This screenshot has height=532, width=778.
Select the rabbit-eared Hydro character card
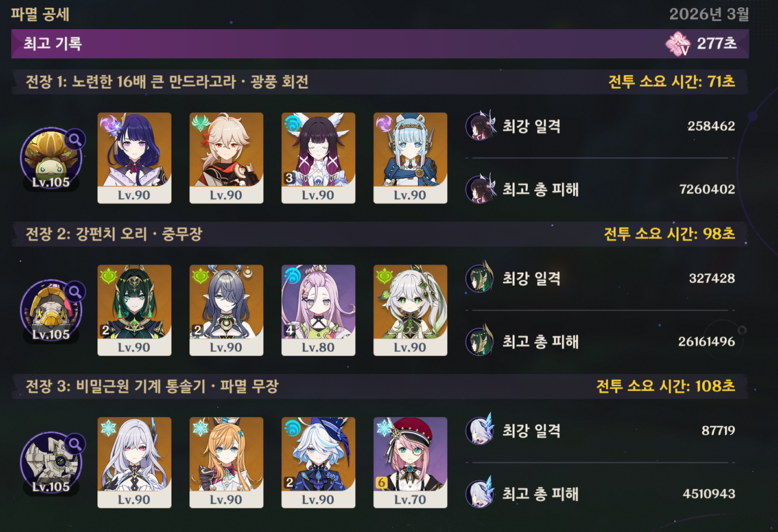(x=318, y=158)
